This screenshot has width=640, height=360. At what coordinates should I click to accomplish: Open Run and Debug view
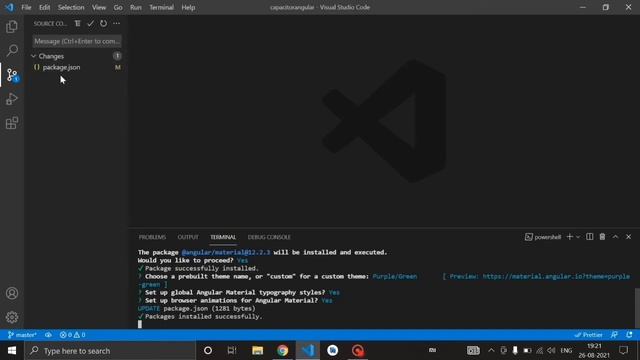click(x=12, y=99)
